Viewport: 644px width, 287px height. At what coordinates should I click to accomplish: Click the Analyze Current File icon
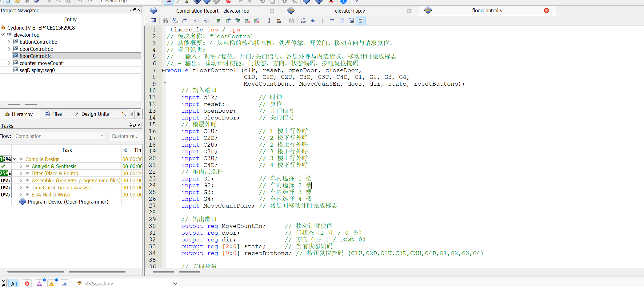291,21
